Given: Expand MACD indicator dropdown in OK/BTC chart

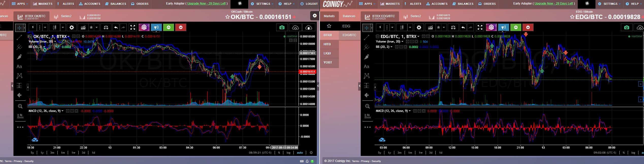Looking at the screenshot, I should click(62, 111).
